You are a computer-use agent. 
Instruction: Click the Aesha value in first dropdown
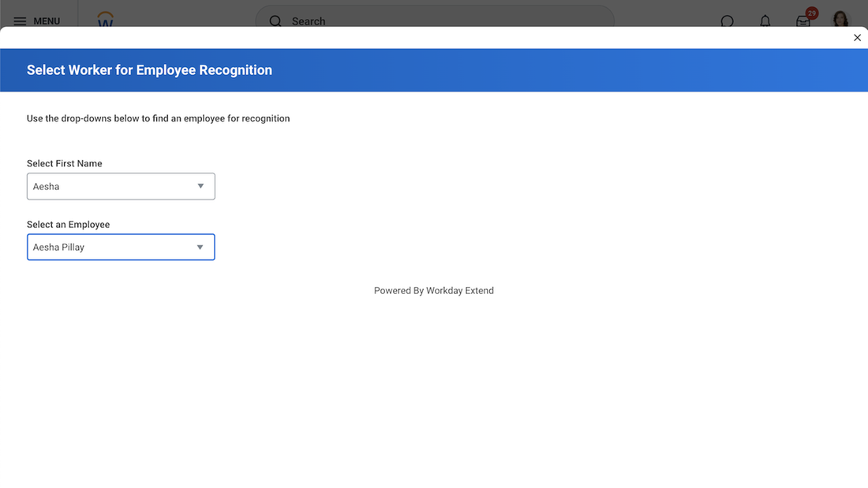click(x=46, y=186)
